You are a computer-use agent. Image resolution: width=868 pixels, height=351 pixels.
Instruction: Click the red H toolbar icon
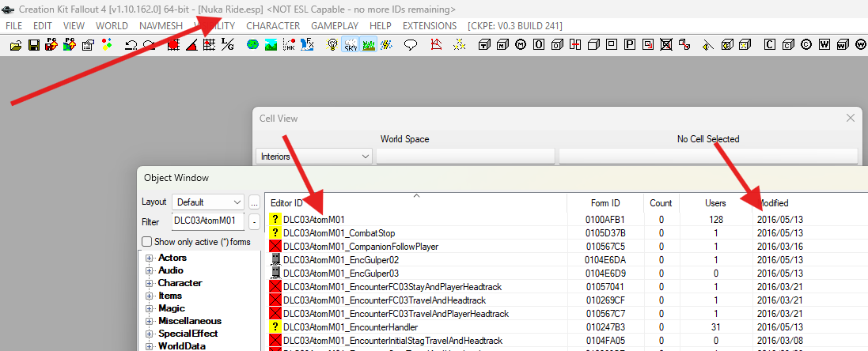(x=574, y=45)
